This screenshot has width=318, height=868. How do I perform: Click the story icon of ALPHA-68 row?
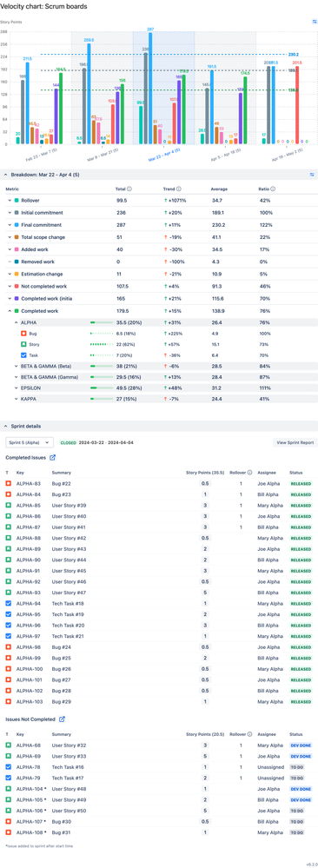click(9, 745)
